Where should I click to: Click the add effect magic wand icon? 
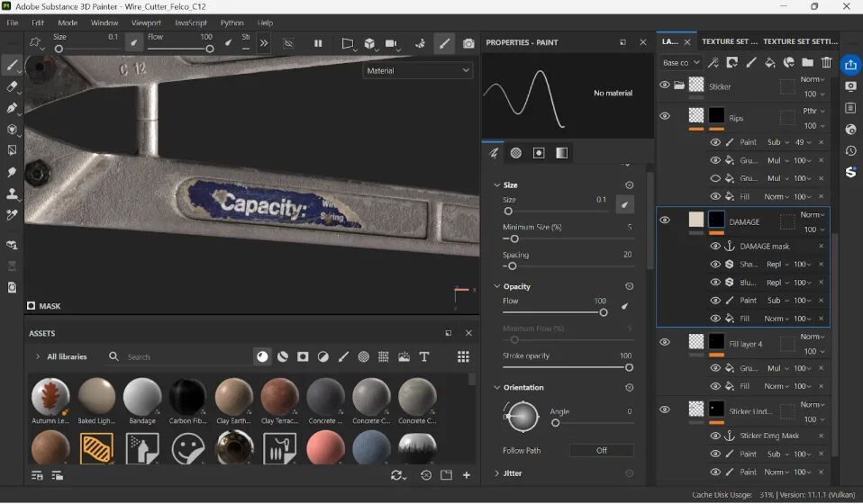pyautogui.click(x=713, y=63)
